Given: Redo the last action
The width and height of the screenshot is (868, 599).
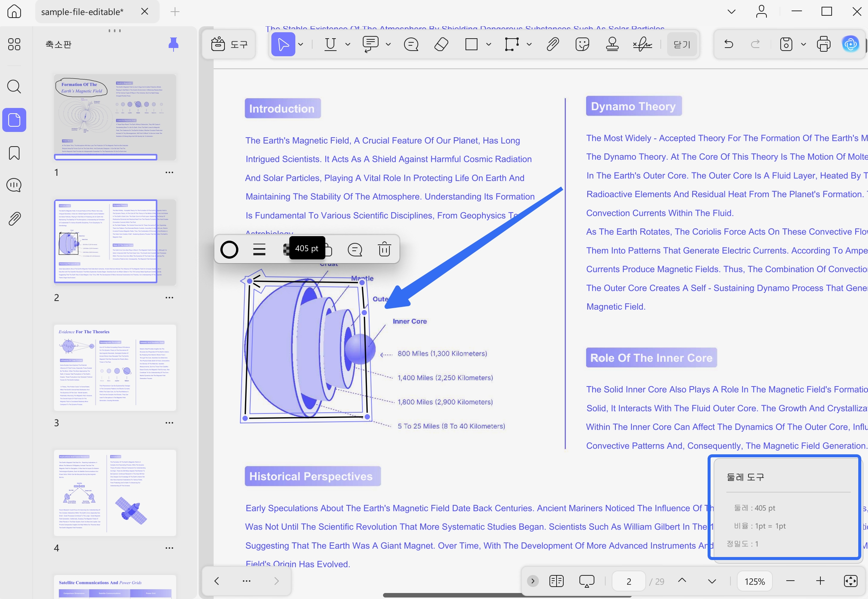Looking at the screenshot, I should [x=755, y=44].
